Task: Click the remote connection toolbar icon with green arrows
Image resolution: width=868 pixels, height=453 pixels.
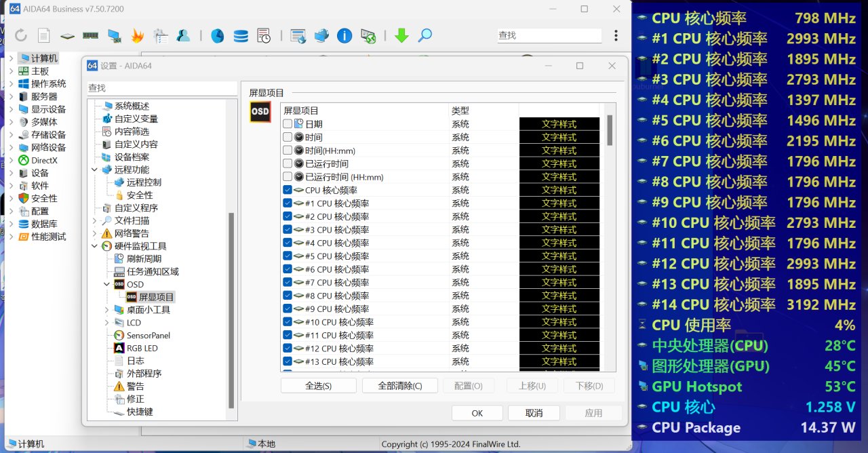Action: click(x=368, y=35)
